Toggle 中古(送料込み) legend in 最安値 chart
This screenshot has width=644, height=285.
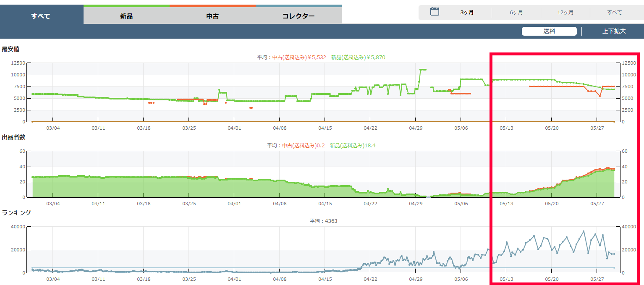(x=299, y=58)
